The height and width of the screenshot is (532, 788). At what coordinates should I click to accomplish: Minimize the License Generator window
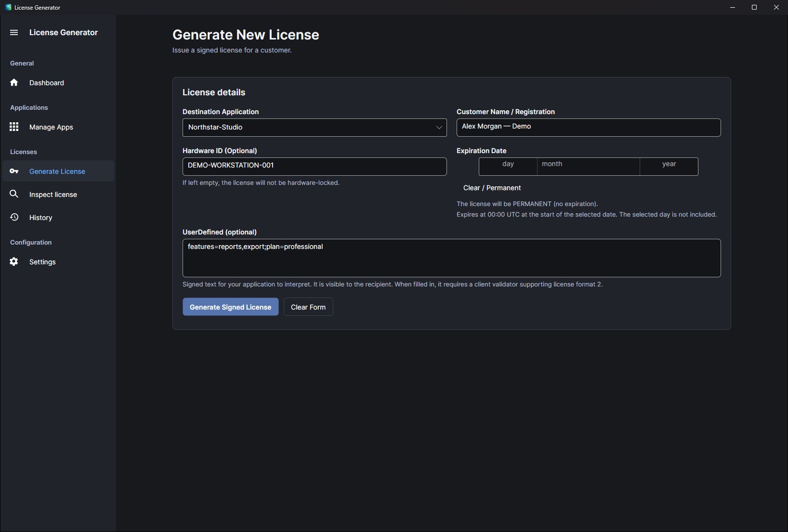[733, 7]
